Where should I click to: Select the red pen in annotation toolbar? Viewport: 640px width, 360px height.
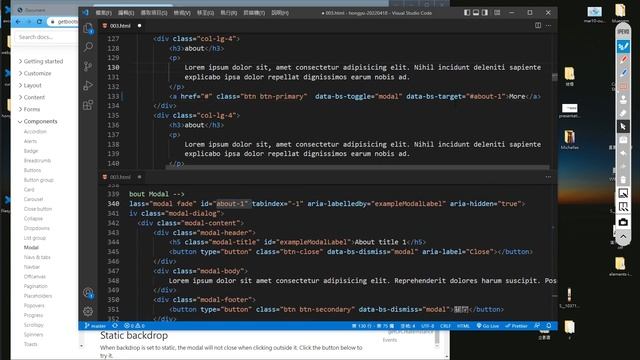(623, 60)
